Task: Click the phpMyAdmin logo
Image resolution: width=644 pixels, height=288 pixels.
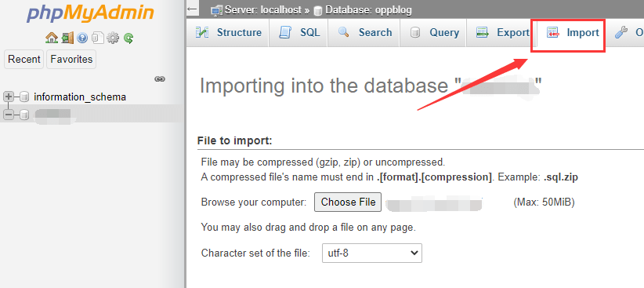Action: pos(90,13)
